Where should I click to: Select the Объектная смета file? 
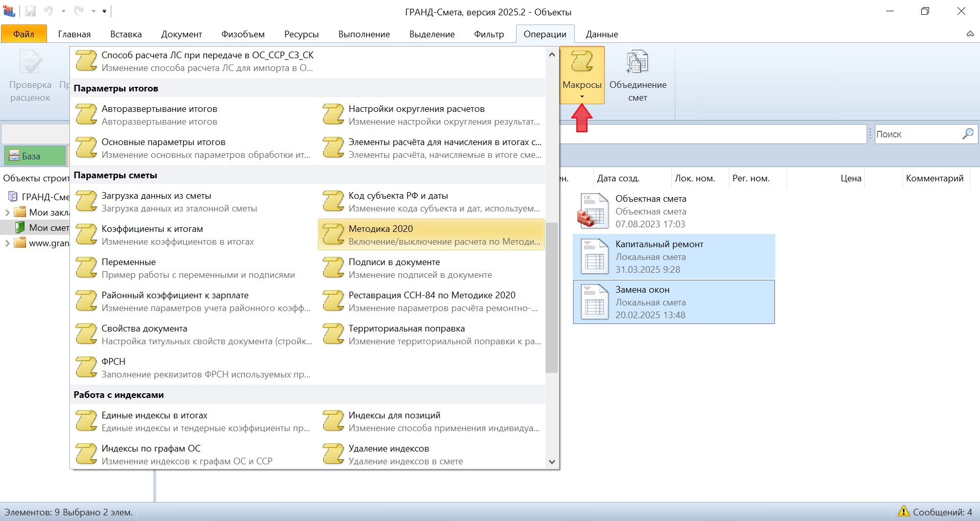(674, 211)
